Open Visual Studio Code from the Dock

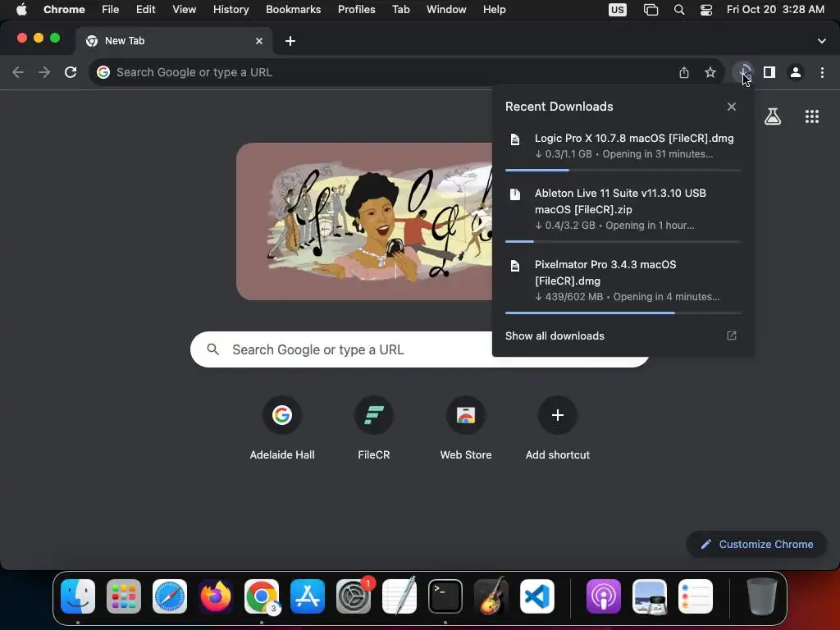[536, 596]
